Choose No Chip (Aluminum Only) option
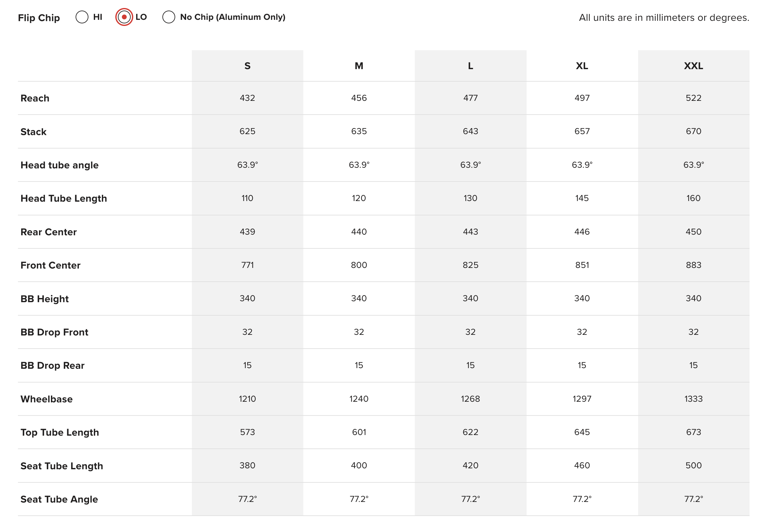Viewport: 763px width, 532px height. [x=169, y=17]
